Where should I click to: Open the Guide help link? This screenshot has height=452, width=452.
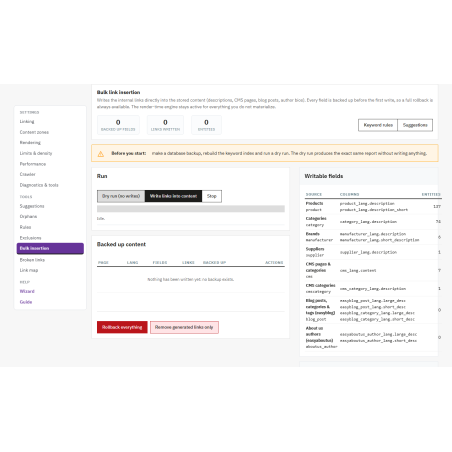click(26, 302)
